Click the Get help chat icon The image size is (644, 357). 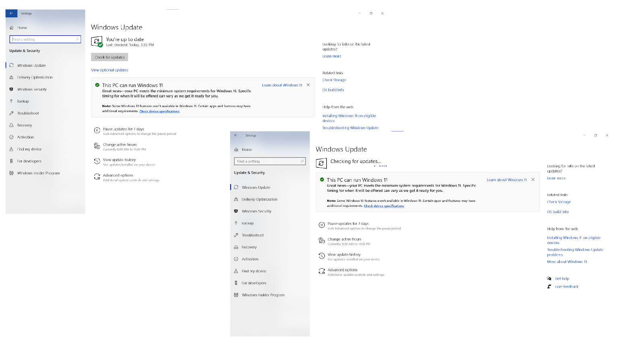pos(549,279)
